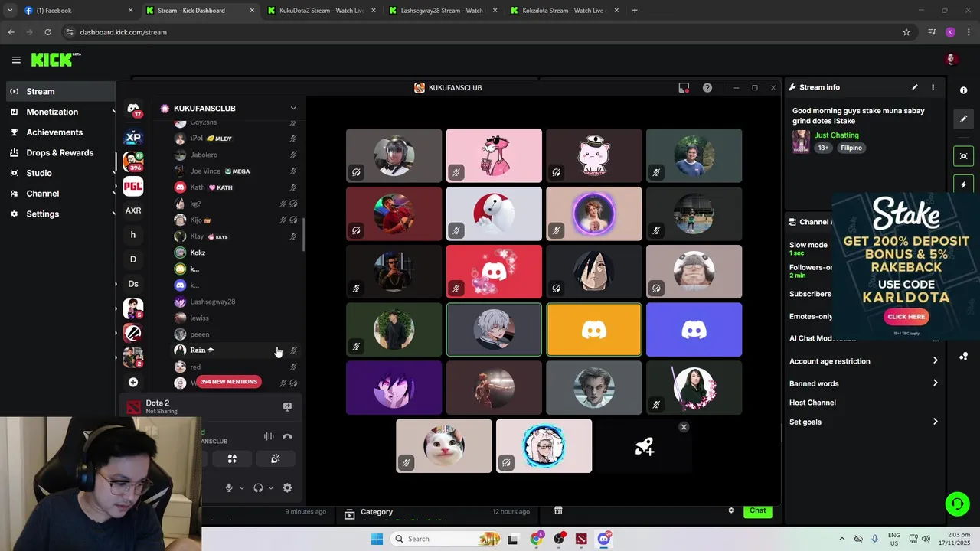
Task: Open Discord help icon in title bar
Action: (707, 88)
